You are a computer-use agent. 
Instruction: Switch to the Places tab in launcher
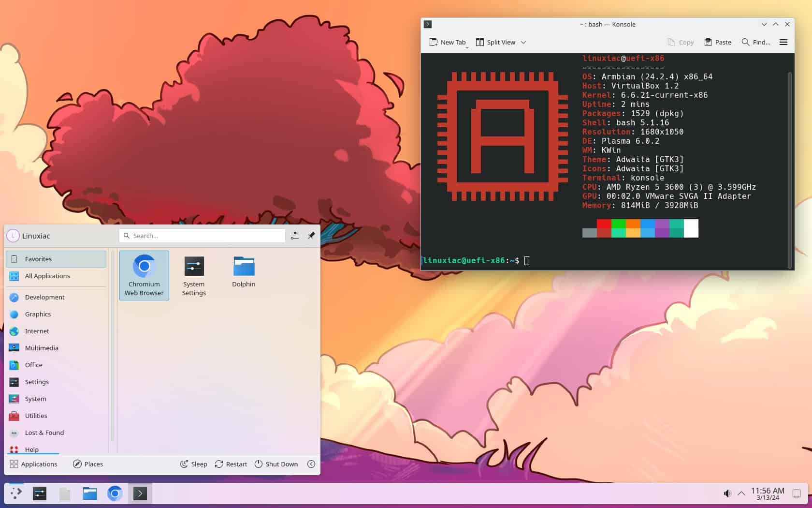(88, 464)
